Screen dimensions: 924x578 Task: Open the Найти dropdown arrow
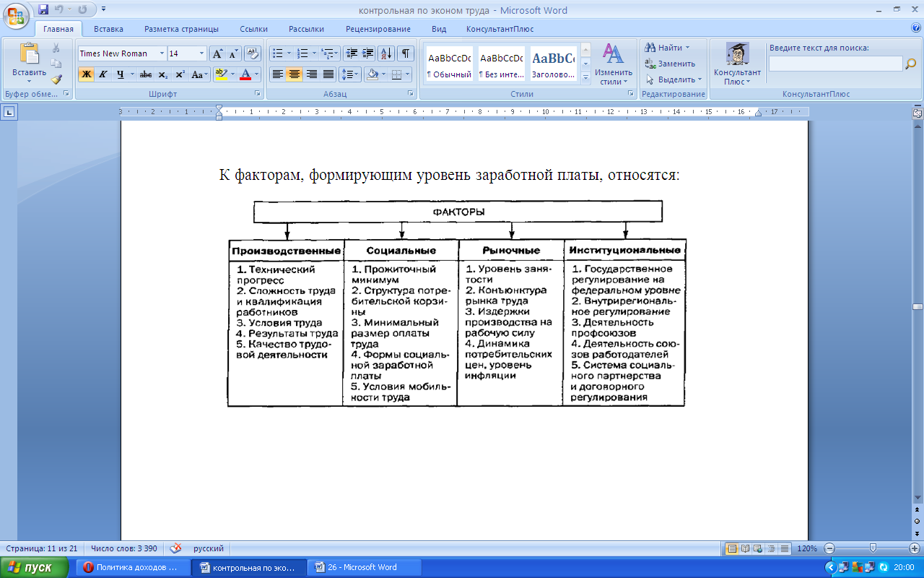pyautogui.click(x=687, y=48)
